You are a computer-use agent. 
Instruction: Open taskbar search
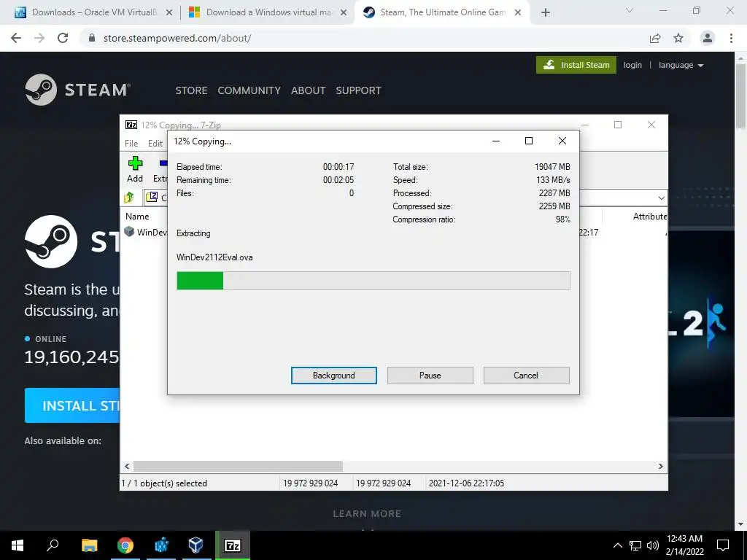click(53, 545)
